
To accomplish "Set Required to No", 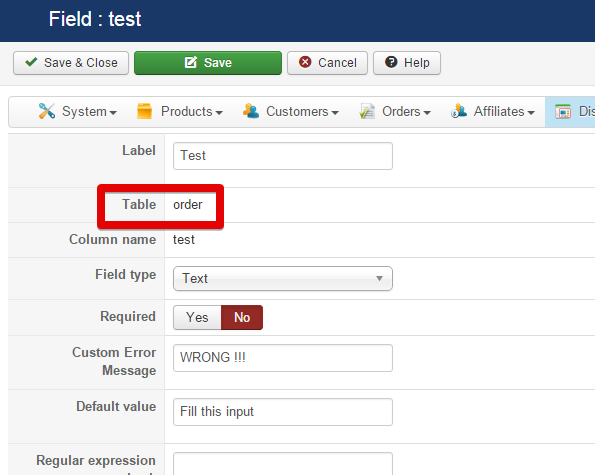I will [x=242, y=317].
